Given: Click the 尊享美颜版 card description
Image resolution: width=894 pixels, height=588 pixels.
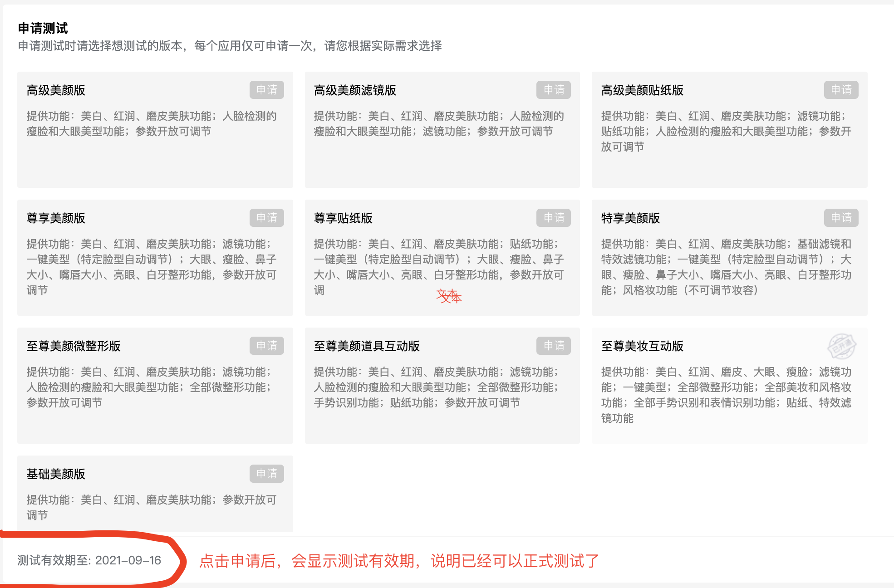Looking at the screenshot, I should click(151, 267).
